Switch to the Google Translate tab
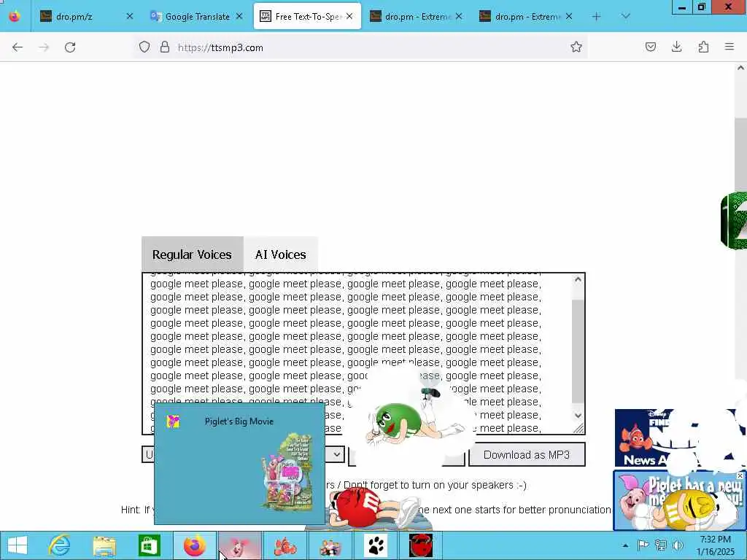Image resolution: width=747 pixels, height=560 pixels. (x=197, y=17)
